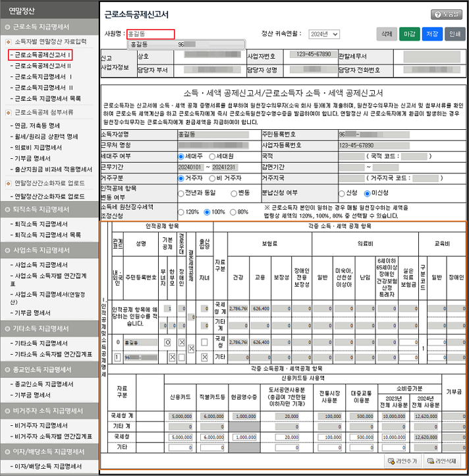Open 이자/배당소득 지급명세서 sub-item
The height and width of the screenshot is (476, 469).
click(x=48, y=466)
